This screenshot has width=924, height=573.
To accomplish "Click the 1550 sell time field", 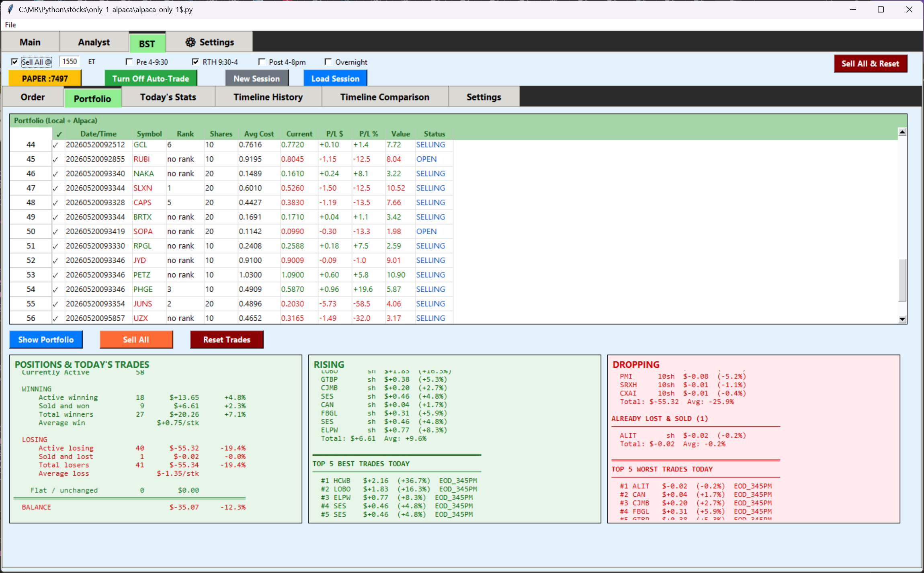I will click(70, 61).
